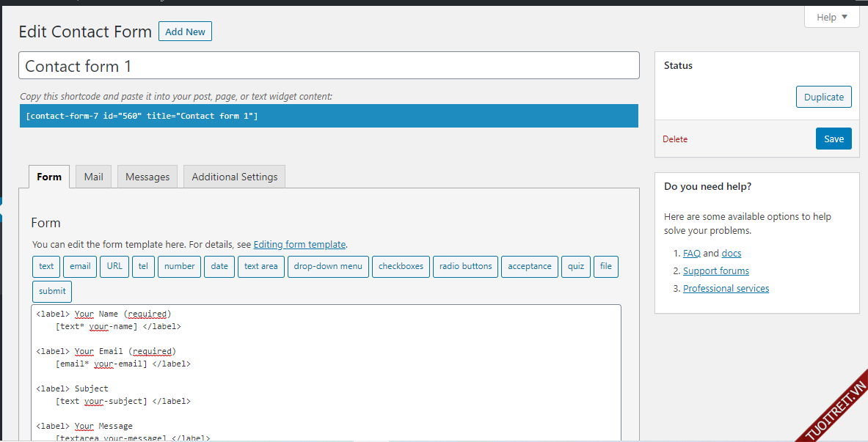Click the Add New button
Screen dimensions: 868x442
tap(185, 32)
